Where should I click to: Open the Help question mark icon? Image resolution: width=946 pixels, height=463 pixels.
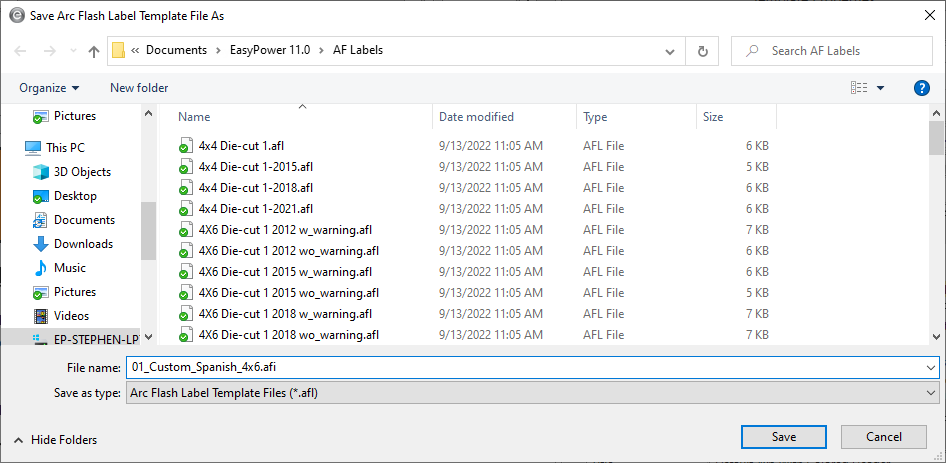click(x=922, y=88)
